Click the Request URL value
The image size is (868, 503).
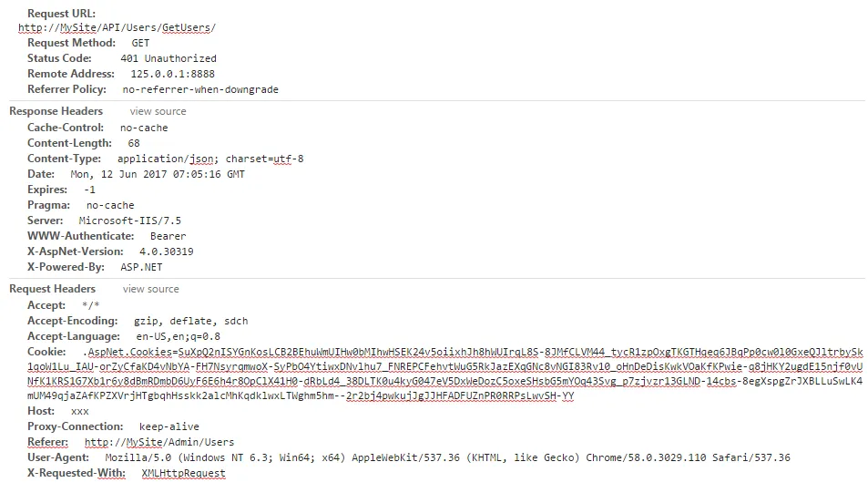[117, 27]
